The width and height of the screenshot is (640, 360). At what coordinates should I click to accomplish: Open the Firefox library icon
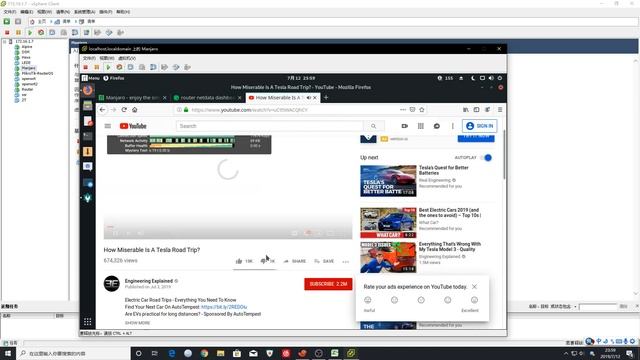coord(466,110)
